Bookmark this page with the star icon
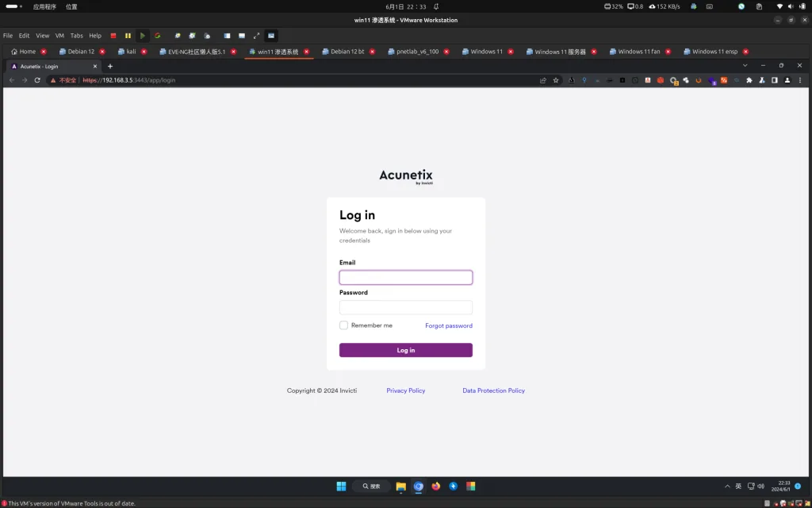The height and width of the screenshot is (508, 812). tap(556, 80)
